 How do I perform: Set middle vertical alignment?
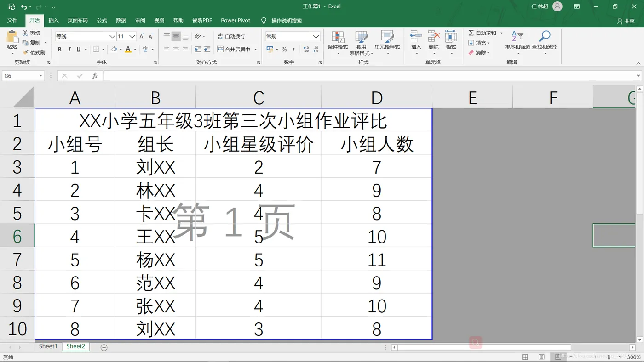point(176,36)
